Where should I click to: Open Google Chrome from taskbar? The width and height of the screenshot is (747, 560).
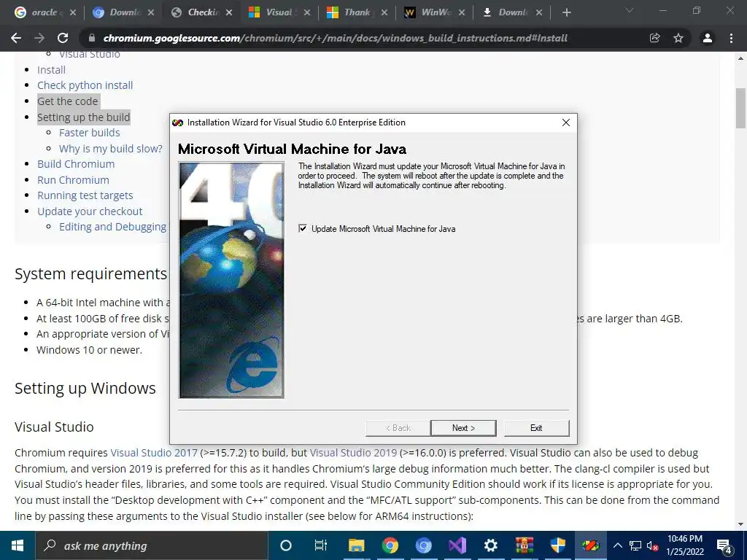[390, 545]
